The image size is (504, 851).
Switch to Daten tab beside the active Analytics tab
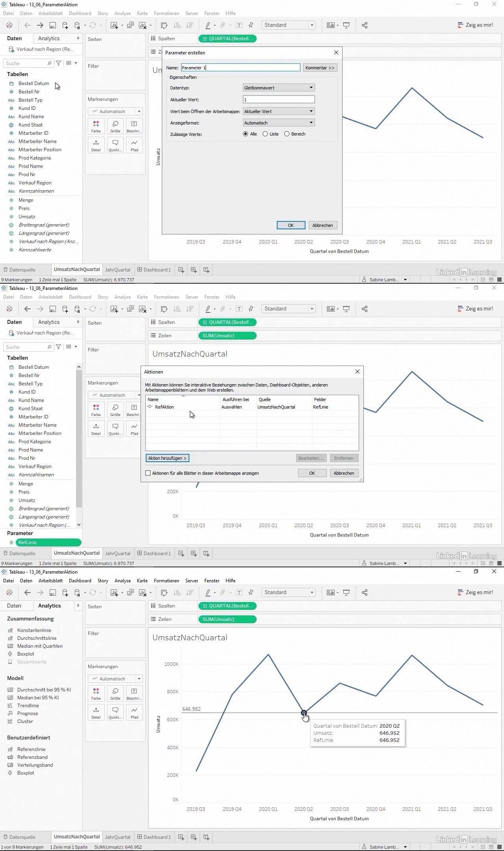(x=14, y=606)
